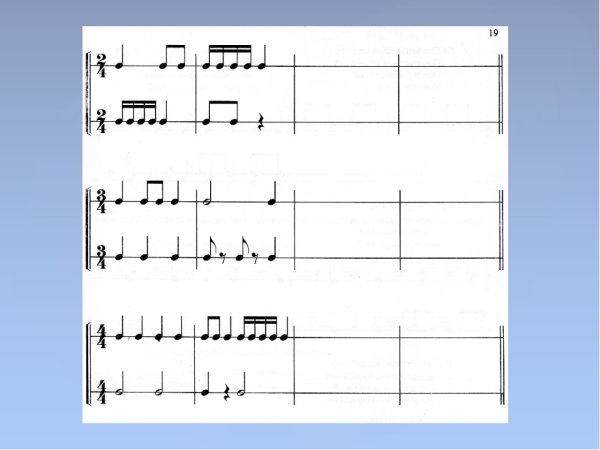This screenshot has height=450, width=600.
Task: Click the quarter rest in second 2/4 staff
Action: point(261,121)
